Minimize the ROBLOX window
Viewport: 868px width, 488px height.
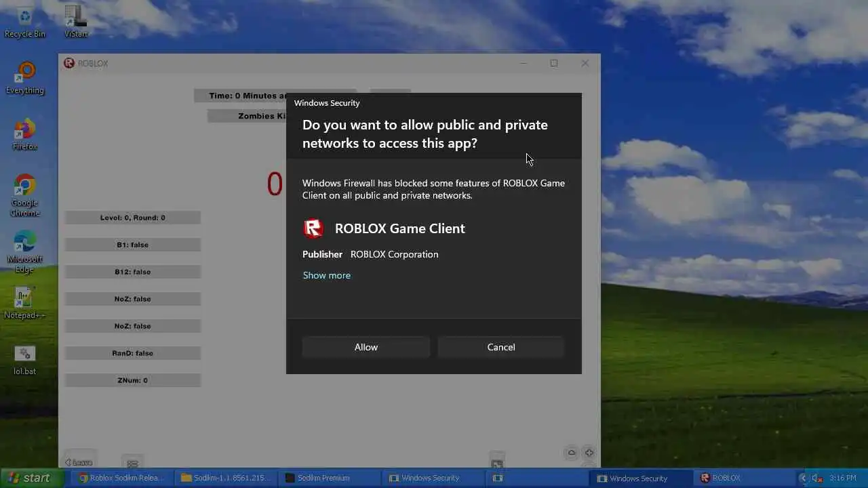click(523, 63)
